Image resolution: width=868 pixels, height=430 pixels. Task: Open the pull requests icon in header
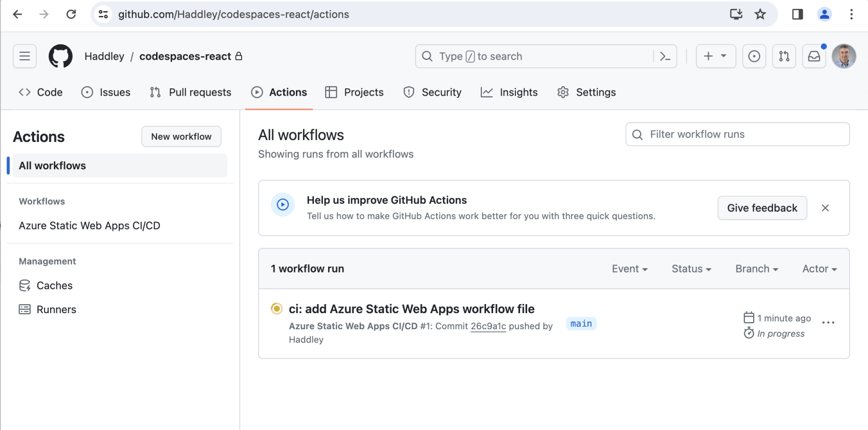[784, 56]
